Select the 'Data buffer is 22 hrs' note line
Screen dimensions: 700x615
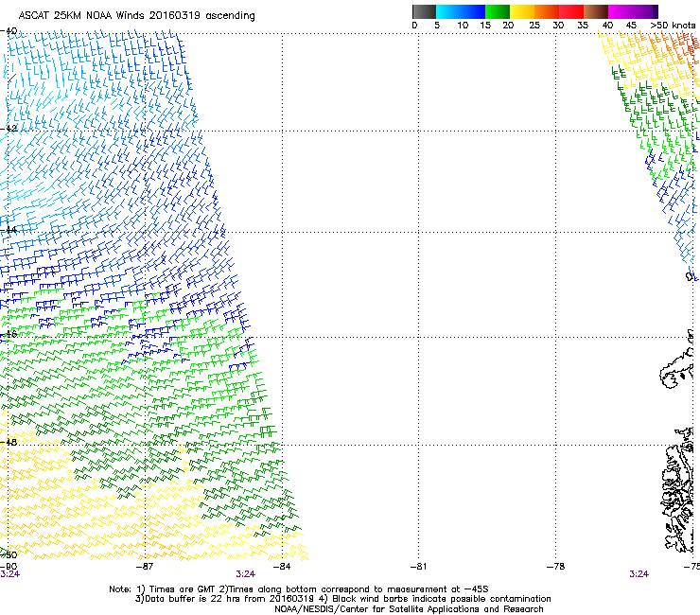click(x=342, y=599)
